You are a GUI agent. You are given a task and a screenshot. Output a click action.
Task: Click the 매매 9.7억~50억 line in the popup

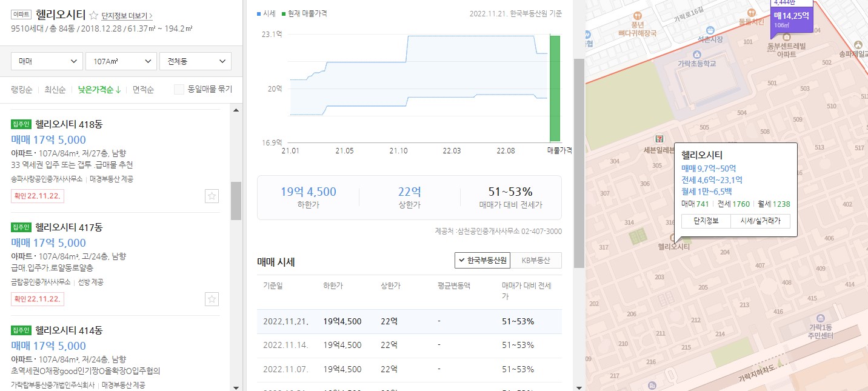pyautogui.click(x=709, y=169)
